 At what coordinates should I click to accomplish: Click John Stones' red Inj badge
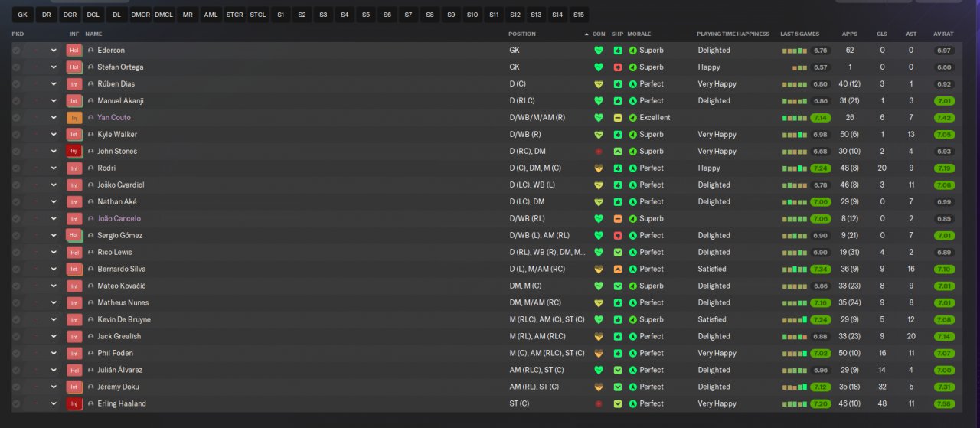pyautogui.click(x=74, y=152)
